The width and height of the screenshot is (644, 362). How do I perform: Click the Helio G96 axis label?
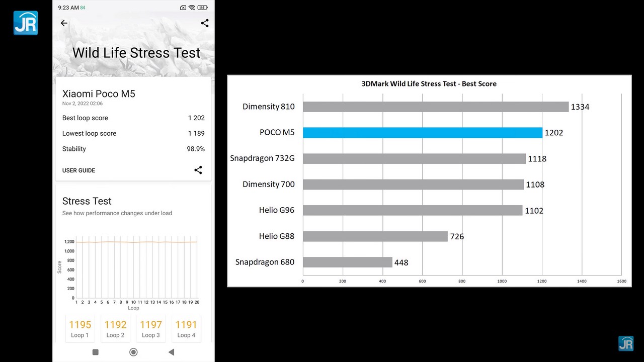[277, 210]
